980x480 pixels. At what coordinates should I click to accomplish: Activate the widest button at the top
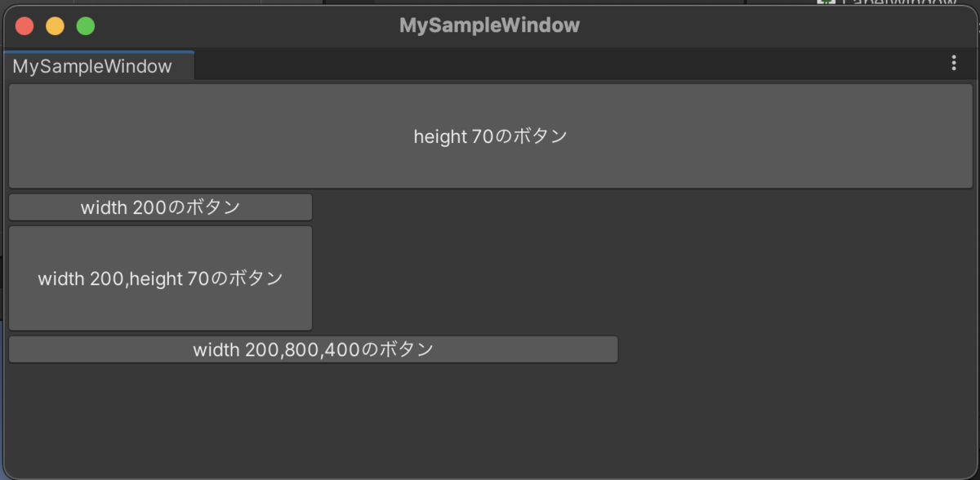coord(490,136)
